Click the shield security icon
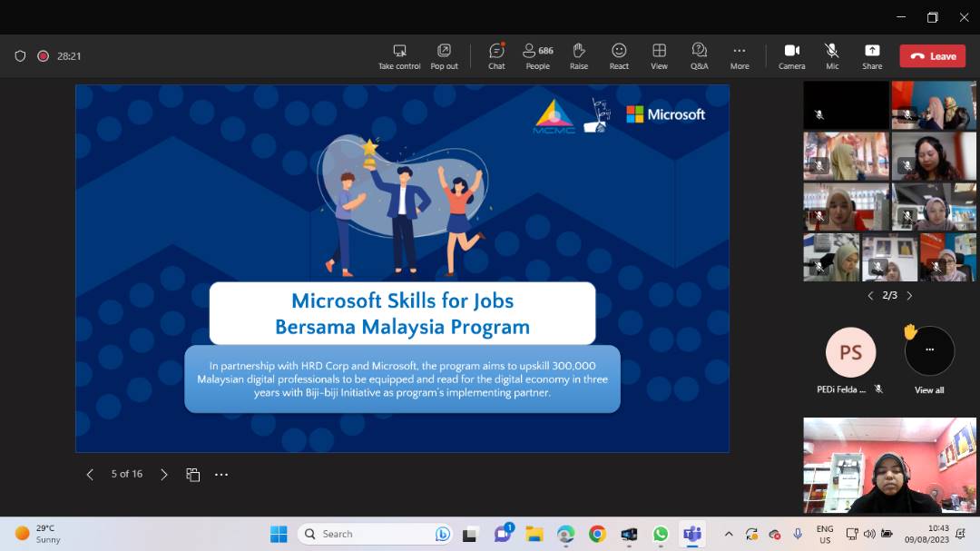The width and height of the screenshot is (980, 551). [20, 55]
